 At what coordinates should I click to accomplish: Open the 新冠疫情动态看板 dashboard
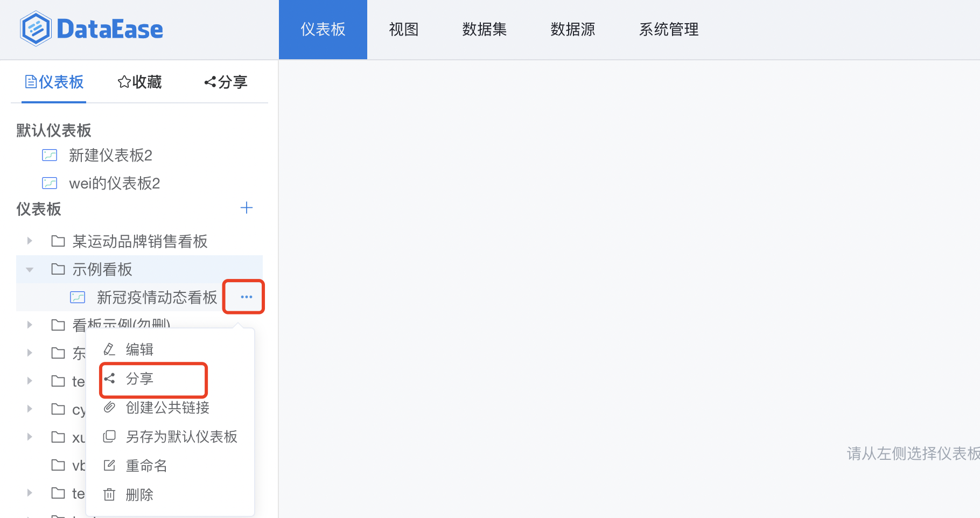[157, 297]
